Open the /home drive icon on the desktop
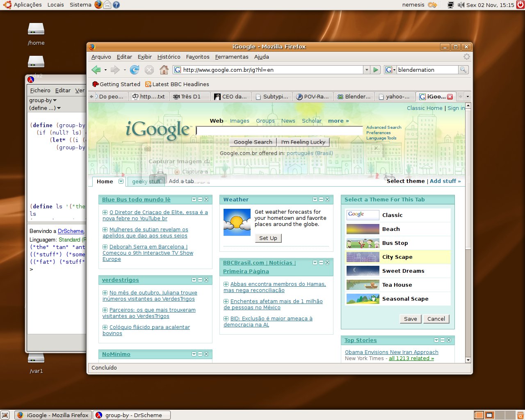Viewport: 525px width, 420px height. pos(36,30)
